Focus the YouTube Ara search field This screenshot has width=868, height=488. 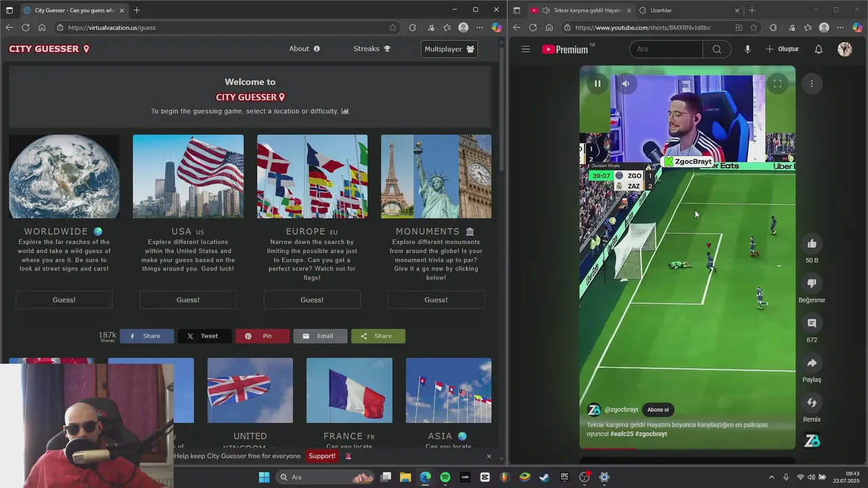[666, 49]
